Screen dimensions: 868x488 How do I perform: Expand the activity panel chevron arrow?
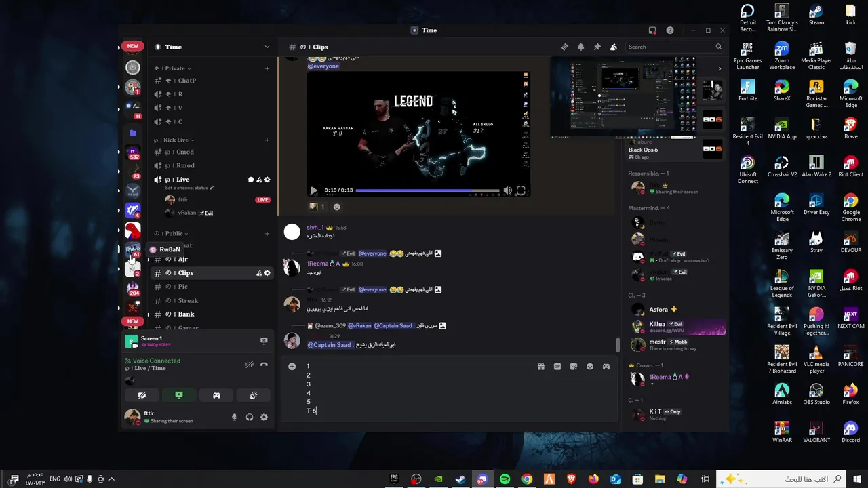point(719,68)
